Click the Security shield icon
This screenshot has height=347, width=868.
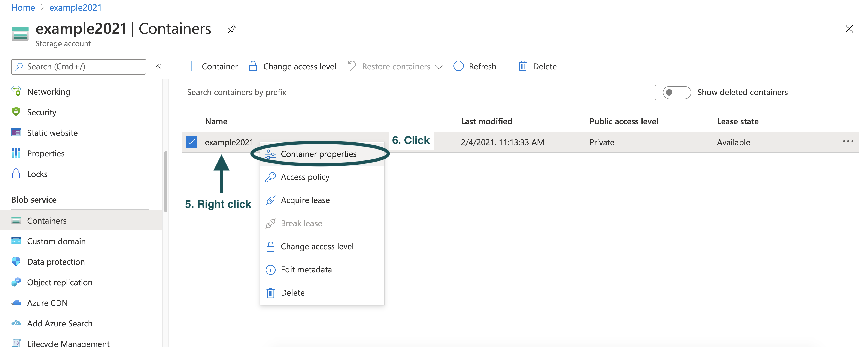tap(16, 112)
